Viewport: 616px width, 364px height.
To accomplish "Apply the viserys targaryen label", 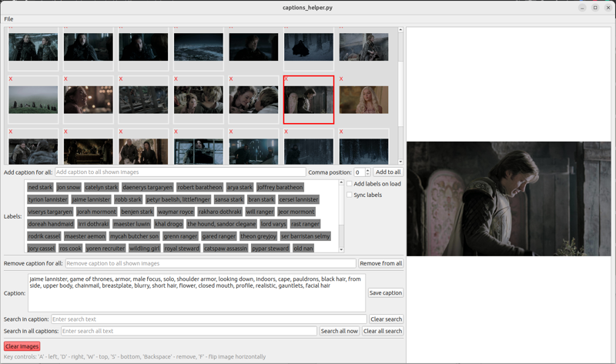I will click(x=50, y=212).
